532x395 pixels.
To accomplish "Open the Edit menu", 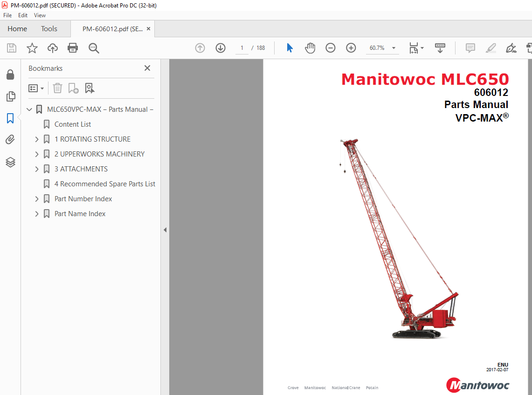I will click(x=23, y=15).
